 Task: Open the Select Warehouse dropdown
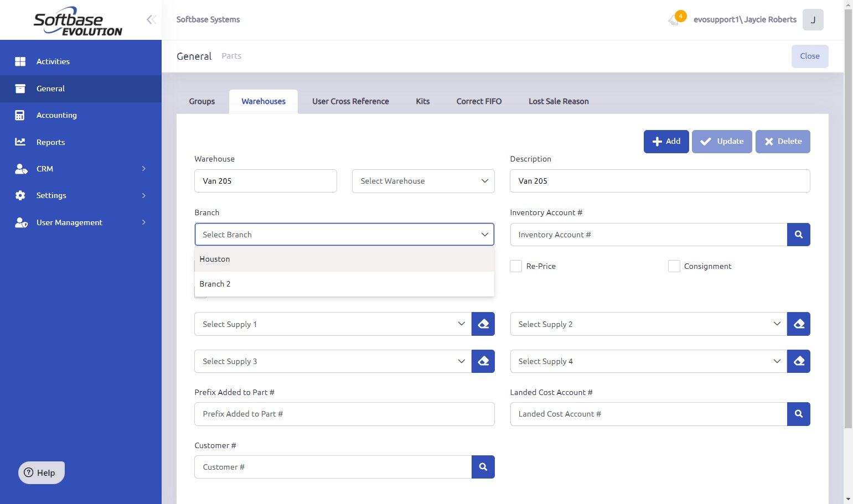coord(423,181)
